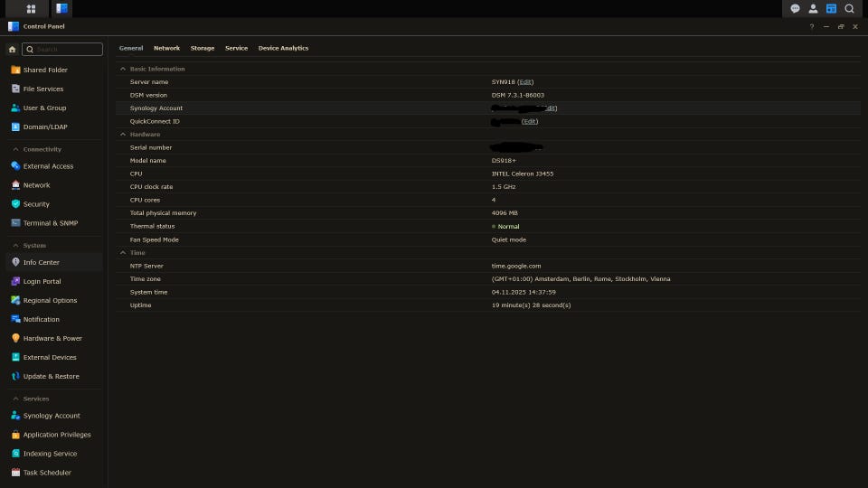Switch to the Device Analytics tab
The image size is (868, 488).
coord(283,48)
